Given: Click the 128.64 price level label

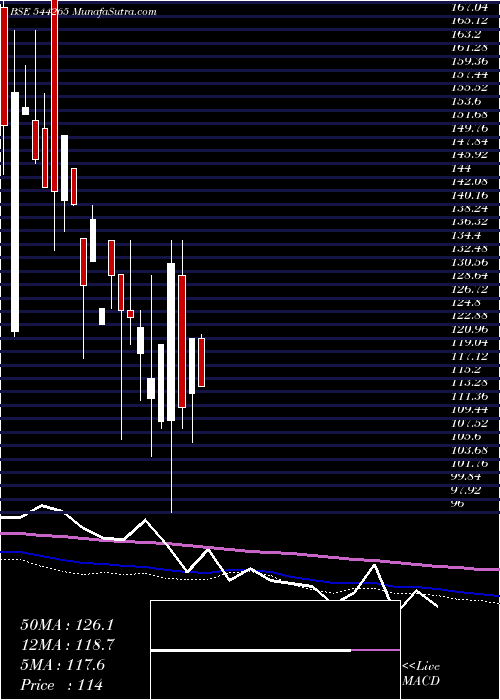Looking at the screenshot, I should [x=470, y=276].
